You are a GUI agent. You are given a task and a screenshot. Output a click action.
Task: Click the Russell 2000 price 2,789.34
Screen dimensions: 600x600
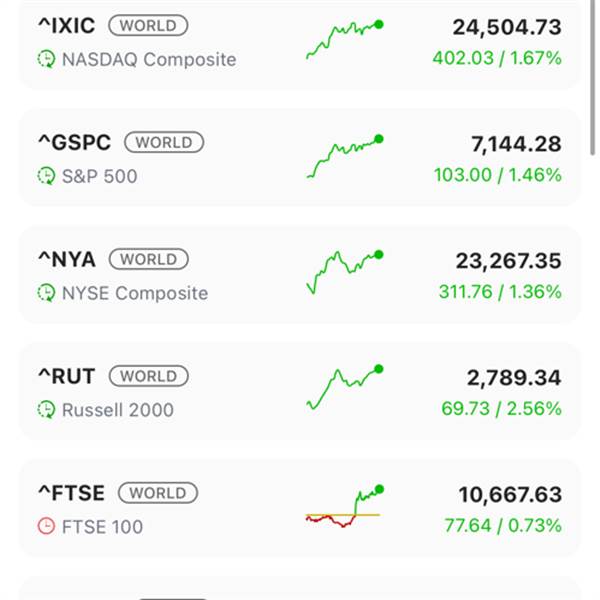tap(514, 378)
